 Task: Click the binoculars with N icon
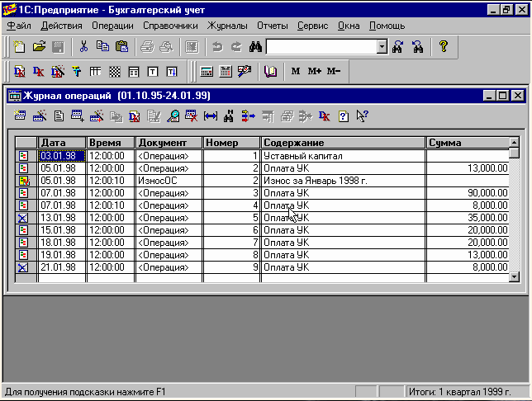coord(229,116)
